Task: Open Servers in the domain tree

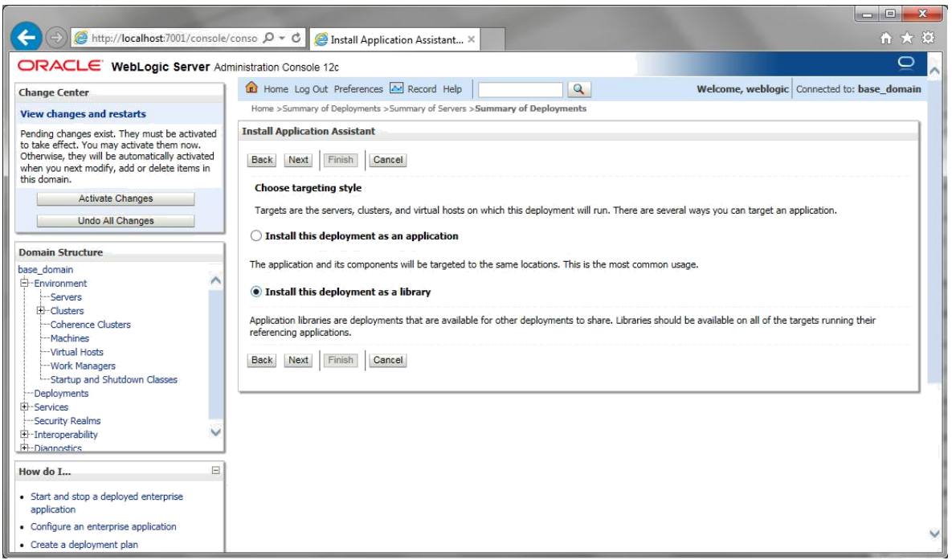Action: click(66, 297)
